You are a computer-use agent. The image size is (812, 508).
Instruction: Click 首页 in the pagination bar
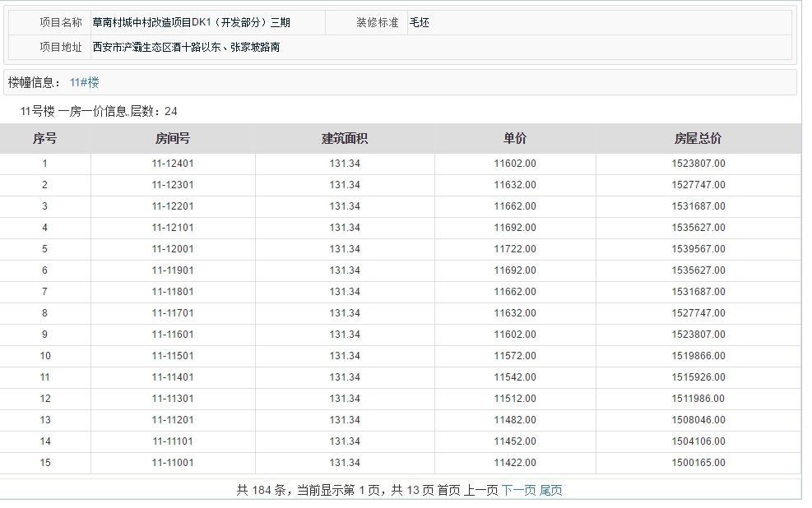[x=448, y=490]
